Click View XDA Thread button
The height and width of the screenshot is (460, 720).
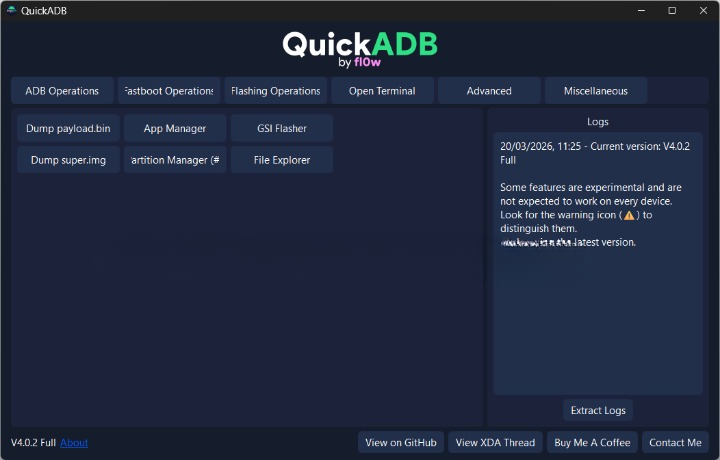point(497,442)
